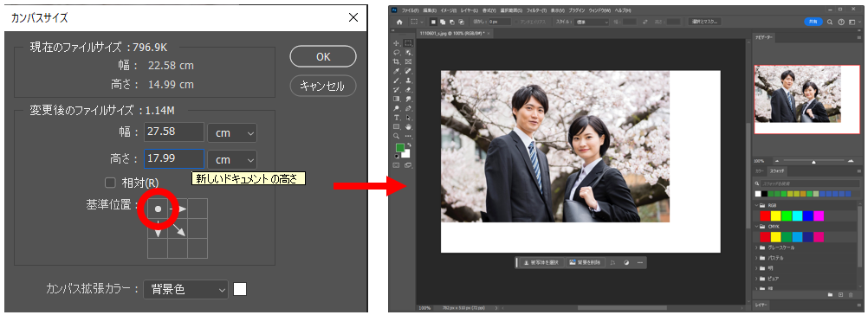Open the width unit cm dropdown
This screenshot has width=868, height=315.
coord(232,132)
